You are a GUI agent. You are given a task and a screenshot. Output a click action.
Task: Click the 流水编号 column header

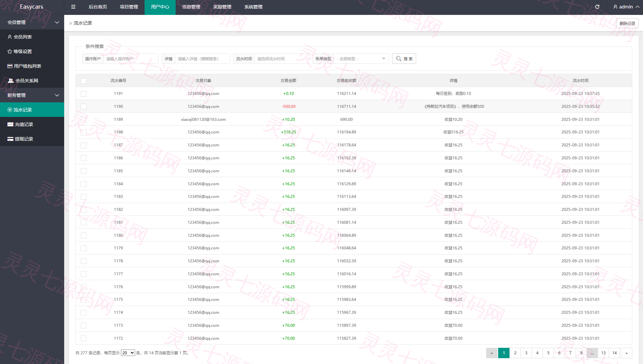[x=118, y=81]
